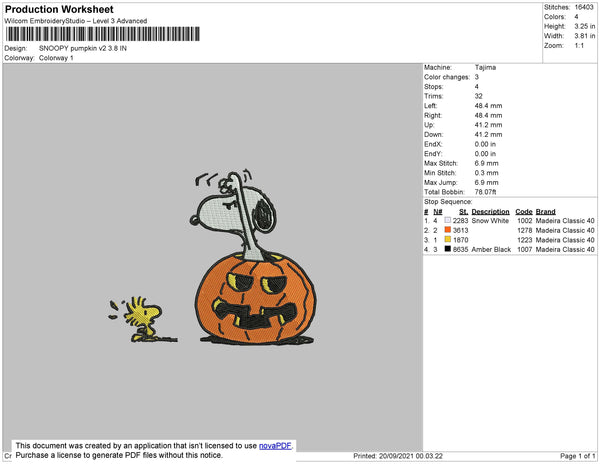Click stitch count 3613 in stop 2
The height and width of the screenshot is (464, 600).
coord(460,230)
